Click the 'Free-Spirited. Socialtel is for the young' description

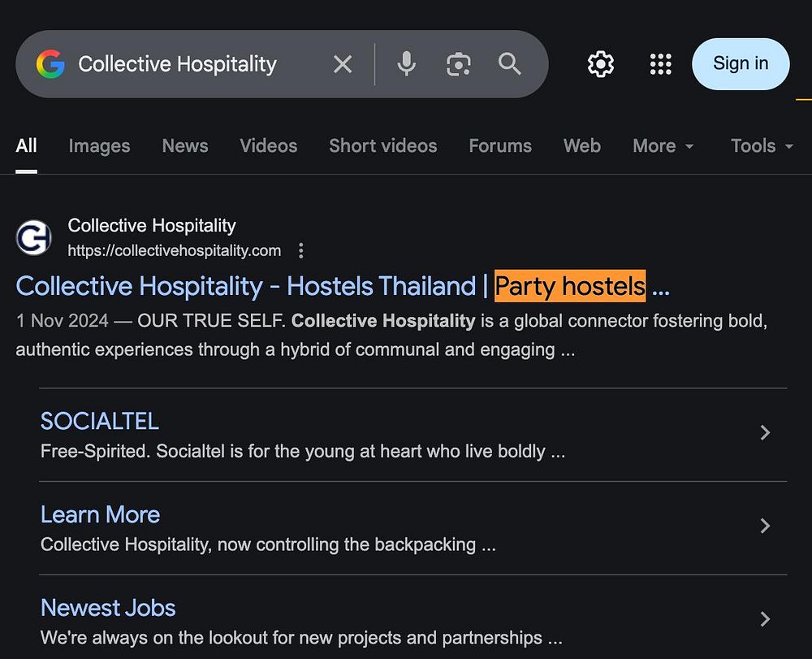tap(303, 451)
